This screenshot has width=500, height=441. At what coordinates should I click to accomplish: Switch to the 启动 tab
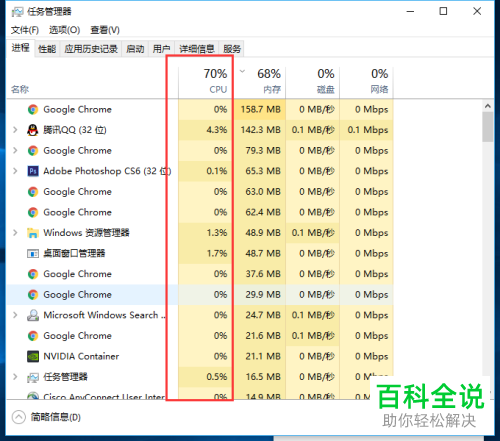[135, 49]
